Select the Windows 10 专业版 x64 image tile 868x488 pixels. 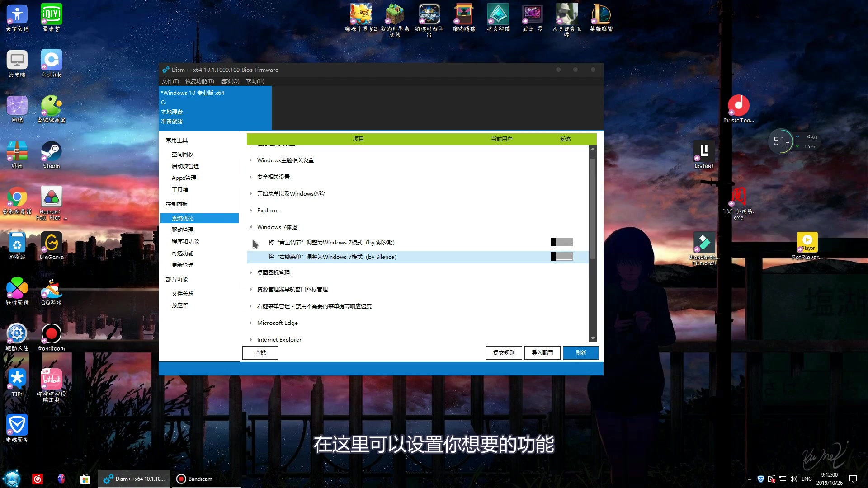point(215,108)
